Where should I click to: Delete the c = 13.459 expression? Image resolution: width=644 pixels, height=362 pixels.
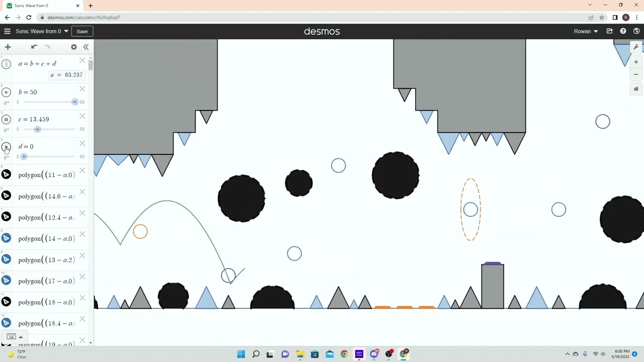click(x=83, y=116)
